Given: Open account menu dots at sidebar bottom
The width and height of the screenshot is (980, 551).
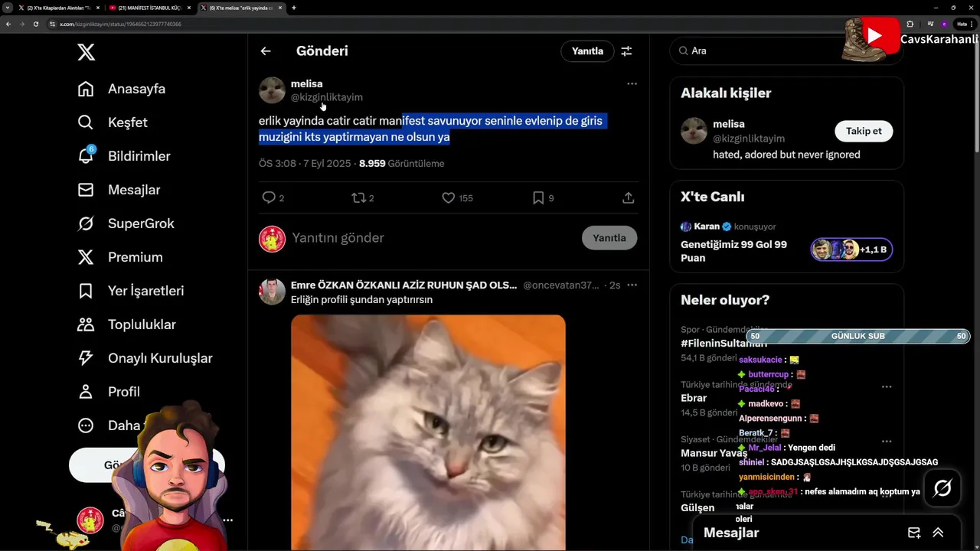Looking at the screenshot, I should (x=227, y=520).
